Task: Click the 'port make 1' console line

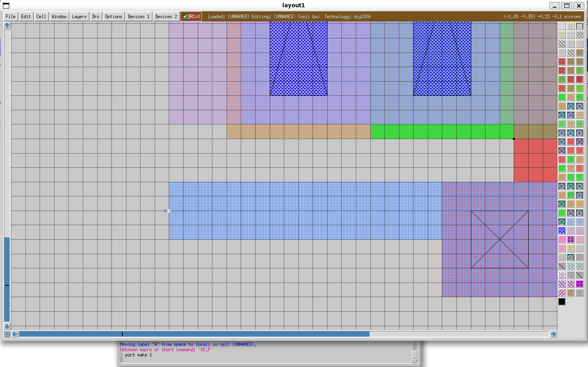Action: pos(139,355)
